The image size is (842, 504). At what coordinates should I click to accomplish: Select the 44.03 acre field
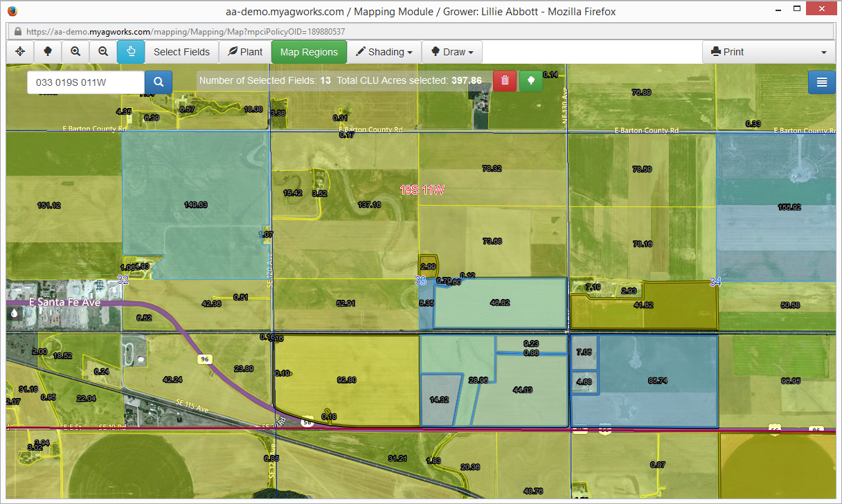click(522, 390)
